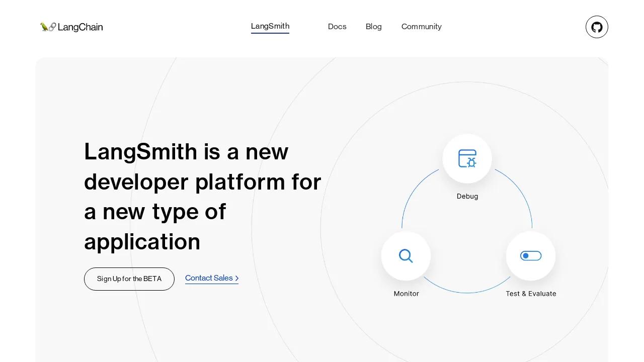This screenshot has width=644, height=362.
Task: Open the Blog nav link
Action: [374, 27]
